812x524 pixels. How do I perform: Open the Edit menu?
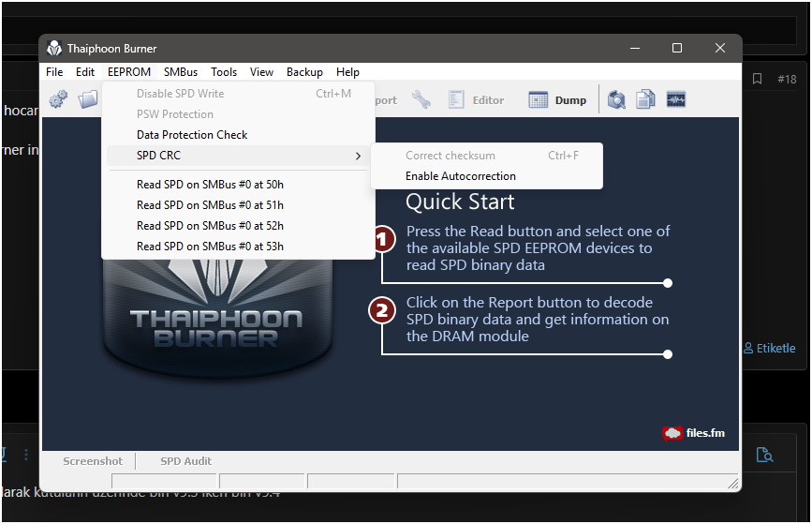(85, 72)
